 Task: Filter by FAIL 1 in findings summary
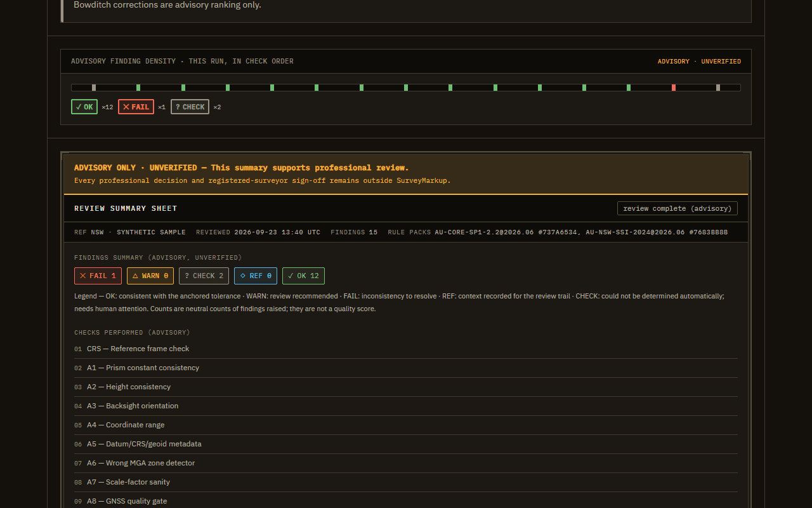coord(98,276)
